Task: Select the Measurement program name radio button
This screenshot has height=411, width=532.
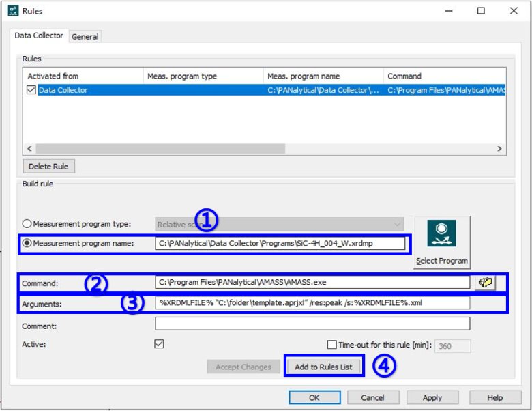Action: pyautogui.click(x=27, y=243)
